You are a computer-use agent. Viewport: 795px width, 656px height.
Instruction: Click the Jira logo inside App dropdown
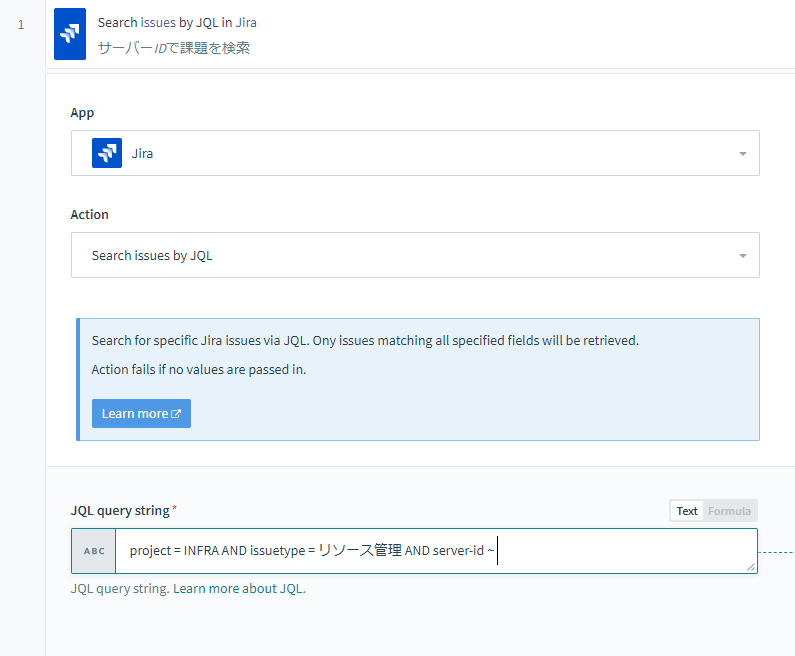(x=107, y=153)
